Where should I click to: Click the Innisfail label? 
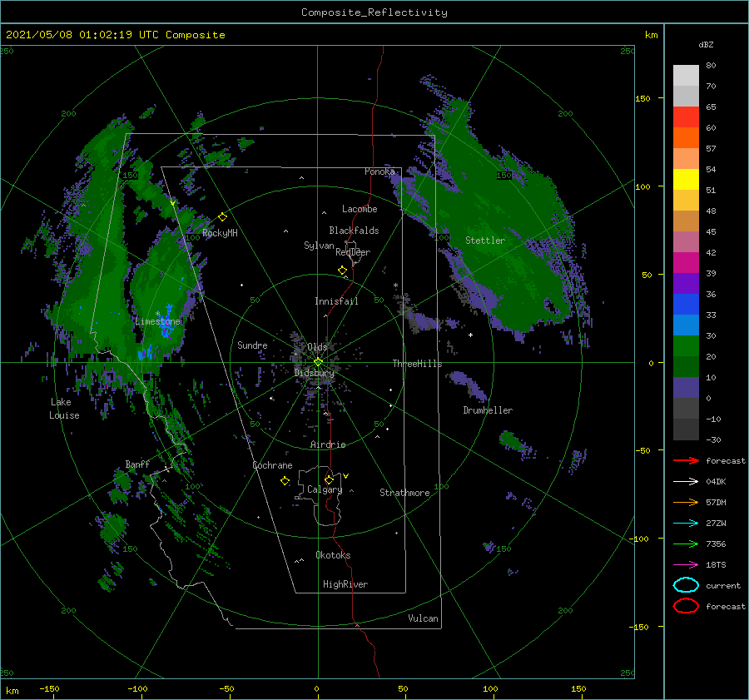tap(336, 301)
